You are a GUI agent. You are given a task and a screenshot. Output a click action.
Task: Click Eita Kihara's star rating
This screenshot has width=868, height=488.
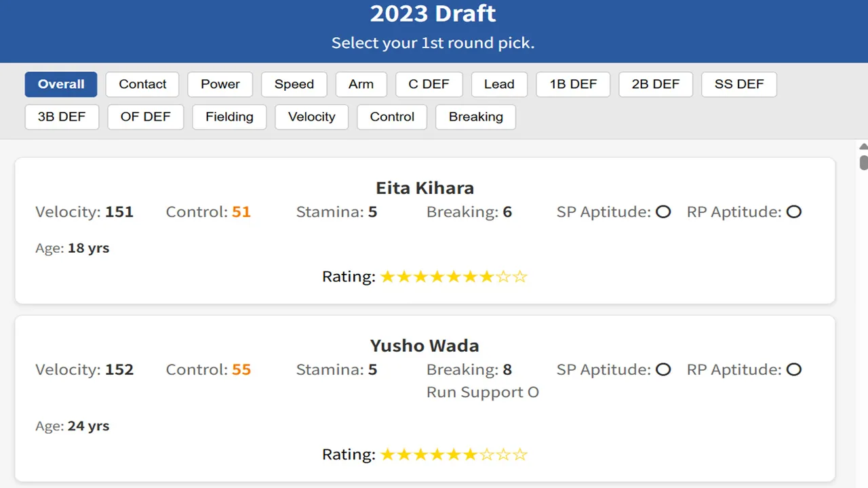point(454,277)
